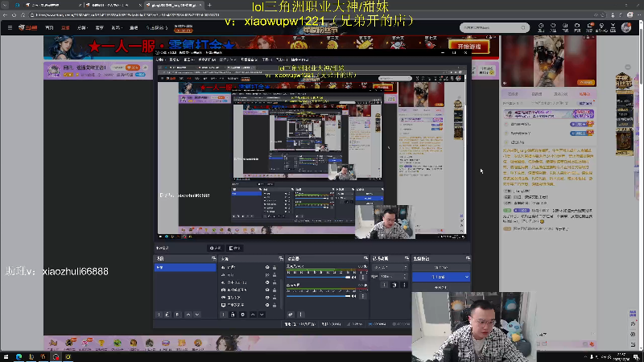Click orange follow button beside streamer name
The height and width of the screenshot is (362, 644).
[132, 68]
